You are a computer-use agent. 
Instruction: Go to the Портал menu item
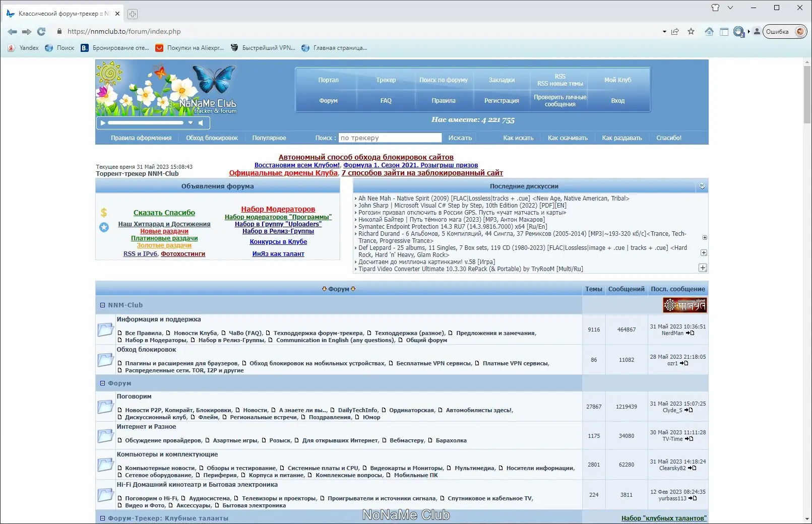[x=329, y=80]
